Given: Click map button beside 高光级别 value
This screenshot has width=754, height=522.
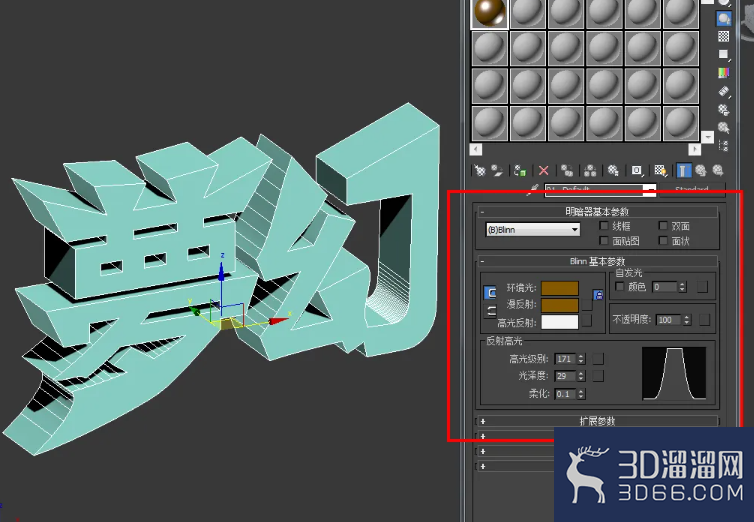Looking at the screenshot, I should tap(598, 359).
